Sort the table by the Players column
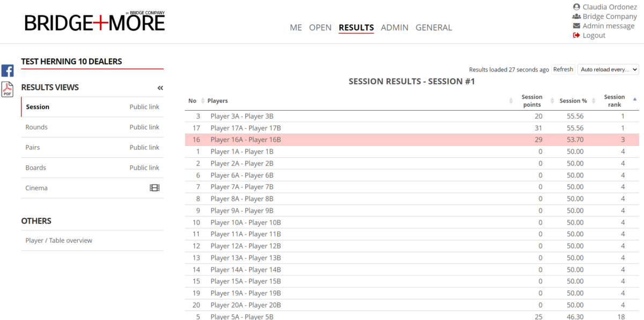This screenshot has height=320, width=644. tap(218, 101)
